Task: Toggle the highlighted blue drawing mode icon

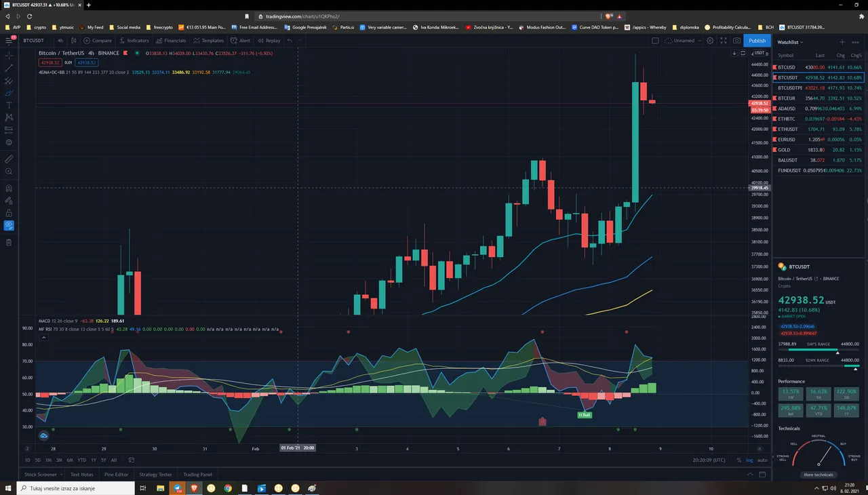Action: tap(9, 225)
